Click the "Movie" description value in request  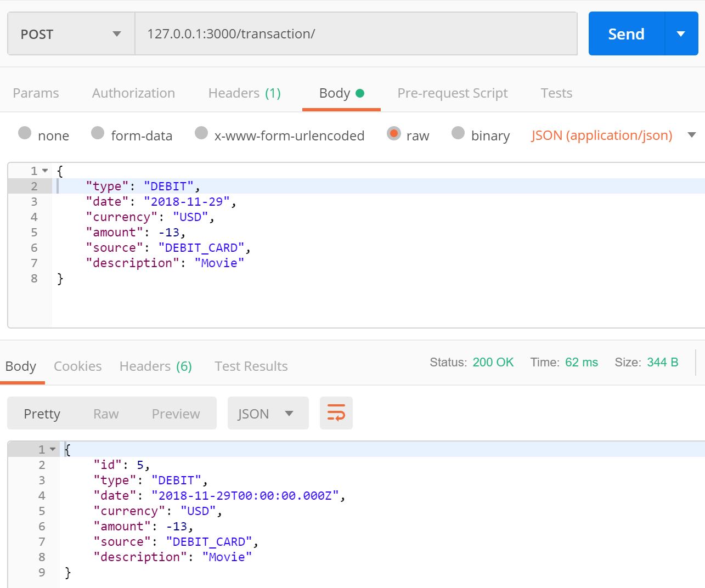point(219,263)
